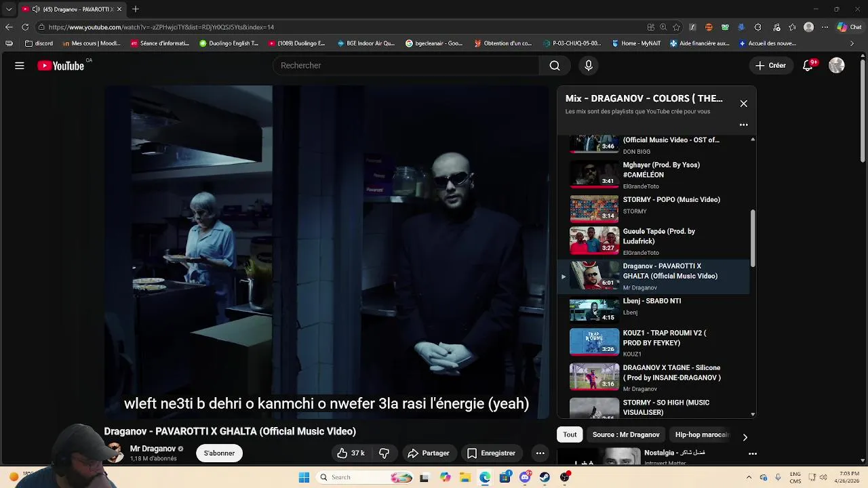Click the S'abonner subscribe button
This screenshot has width=868, height=488.
coord(219,453)
